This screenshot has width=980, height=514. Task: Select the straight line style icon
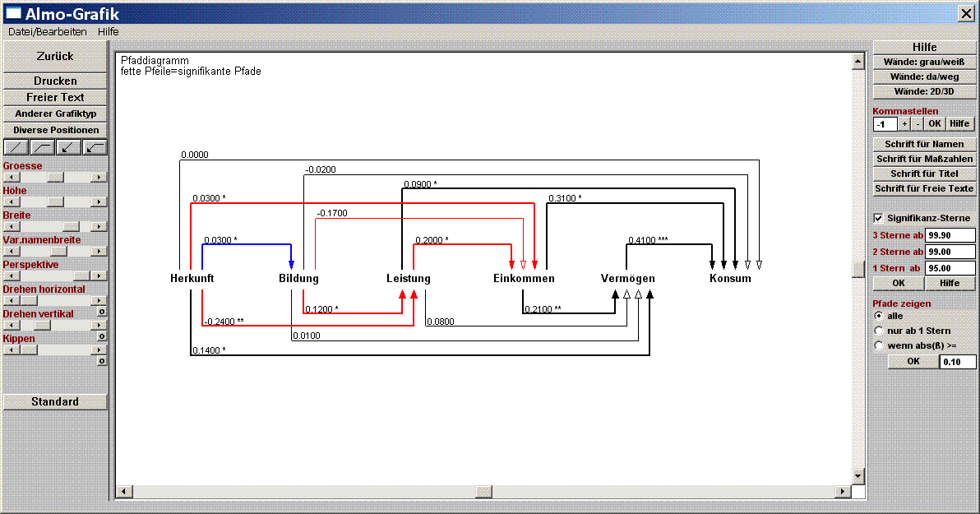[16, 148]
